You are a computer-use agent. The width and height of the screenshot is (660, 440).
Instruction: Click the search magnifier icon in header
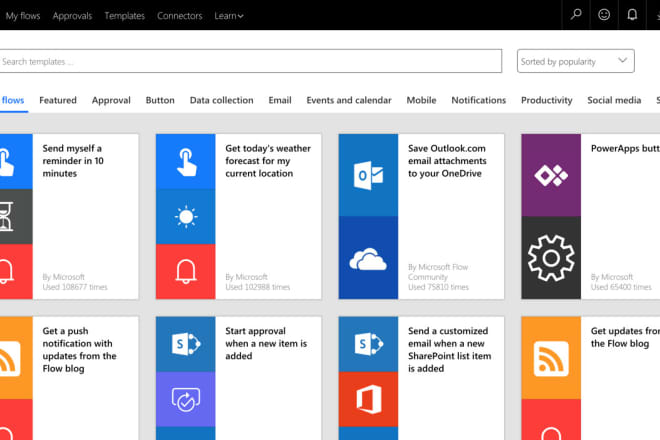tap(576, 15)
